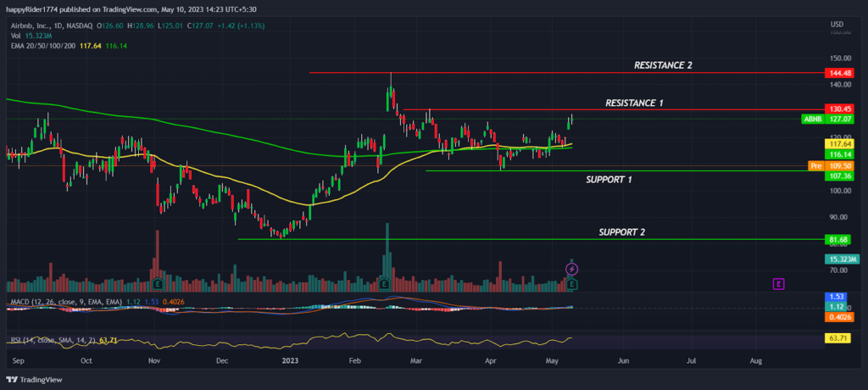The height and width of the screenshot is (390, 868).
Task: Click the 150.00 price axis label
Action: (x=839, y=58)
